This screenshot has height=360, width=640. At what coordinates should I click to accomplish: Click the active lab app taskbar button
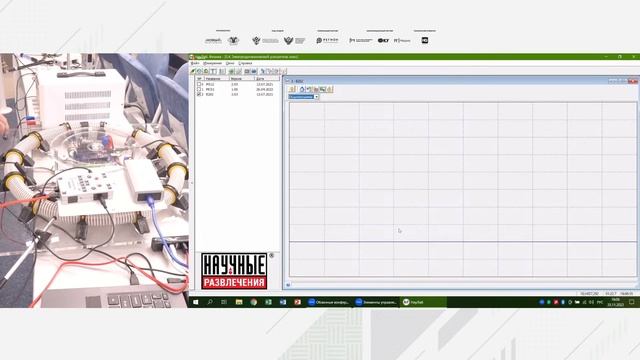pos(422,302)
